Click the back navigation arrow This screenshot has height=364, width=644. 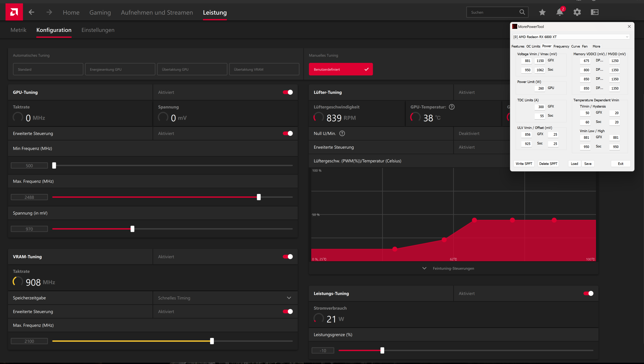point(32,12)
